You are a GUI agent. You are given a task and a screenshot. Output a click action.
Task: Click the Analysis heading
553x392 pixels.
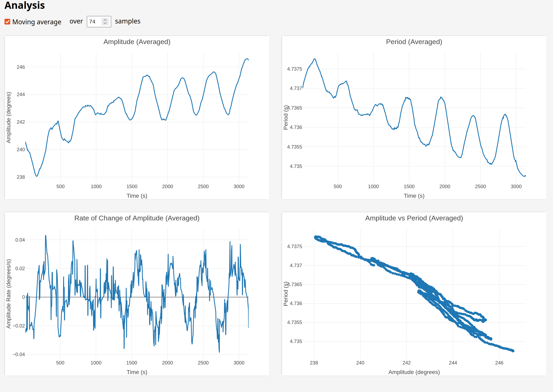click(x=25, y=5)
